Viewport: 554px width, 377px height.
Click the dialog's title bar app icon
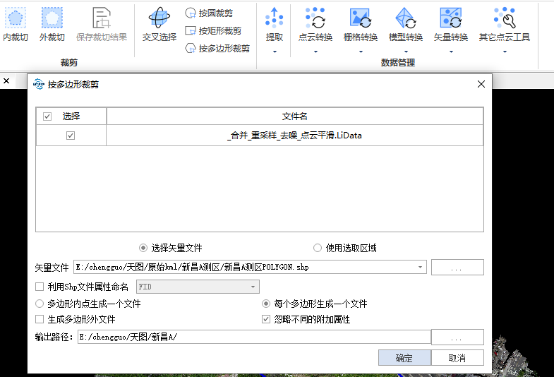(x=38, y=84)
